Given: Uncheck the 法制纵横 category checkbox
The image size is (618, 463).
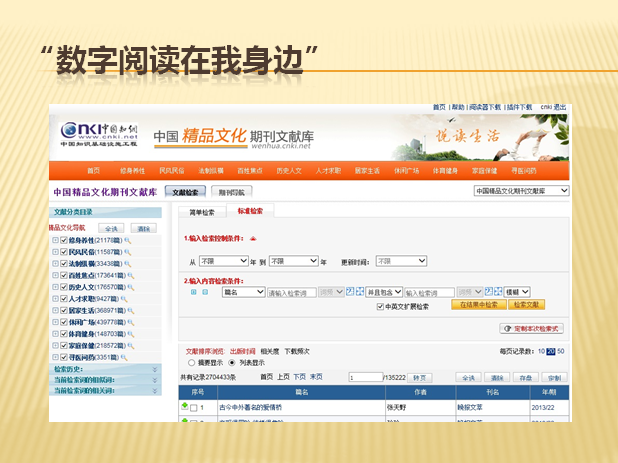Looking at the screenshot, I should pos(64,263).
